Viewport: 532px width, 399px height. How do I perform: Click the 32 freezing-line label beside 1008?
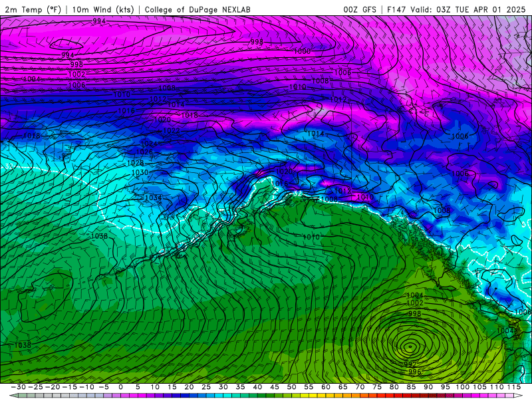(297, 194)
